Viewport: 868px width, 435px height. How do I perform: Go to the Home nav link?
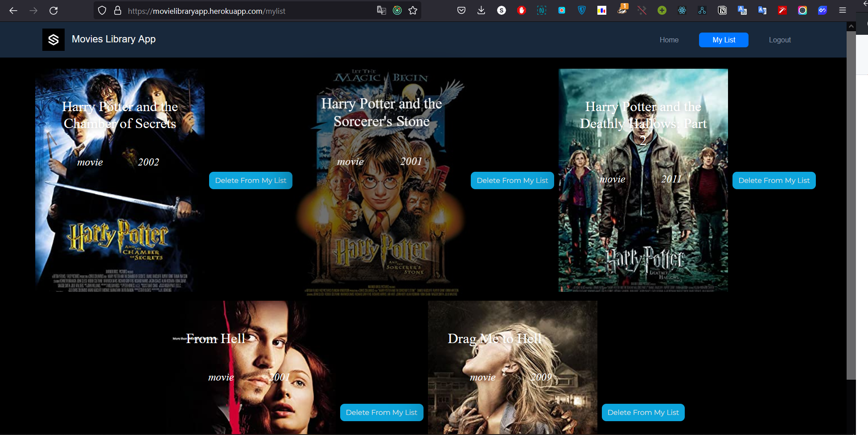[669, 40]
